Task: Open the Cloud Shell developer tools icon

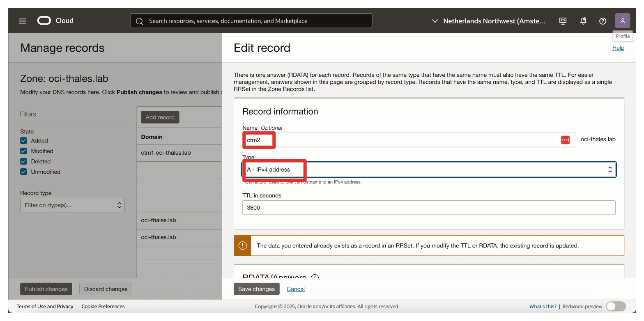Action: point(563,21)
